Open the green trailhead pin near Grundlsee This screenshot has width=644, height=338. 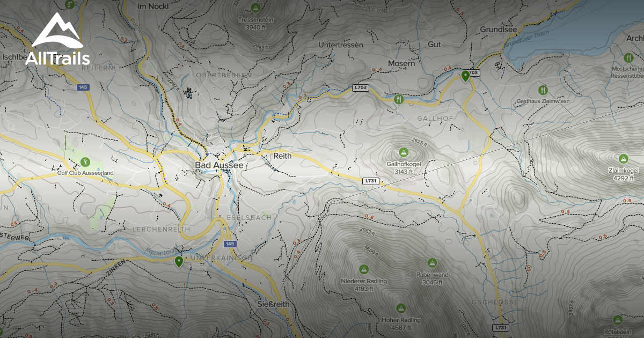[465, 76]
